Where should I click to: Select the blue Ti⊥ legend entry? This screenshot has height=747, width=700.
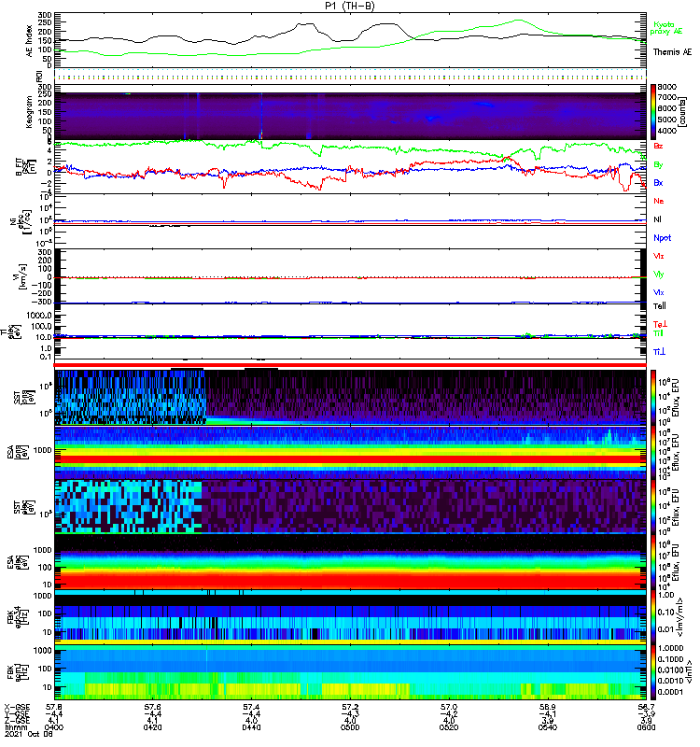coord(659,352)
